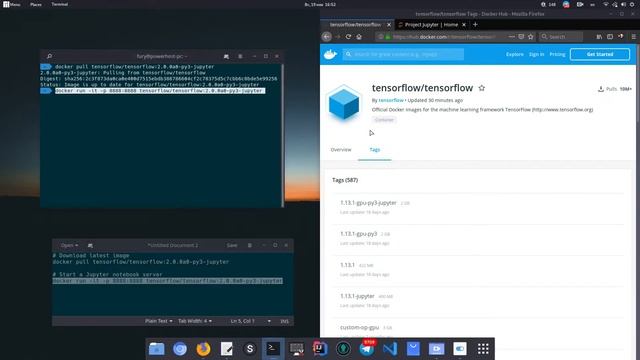Click the Docker whale logo
This screenshot has height=360, width=640.
330,54
